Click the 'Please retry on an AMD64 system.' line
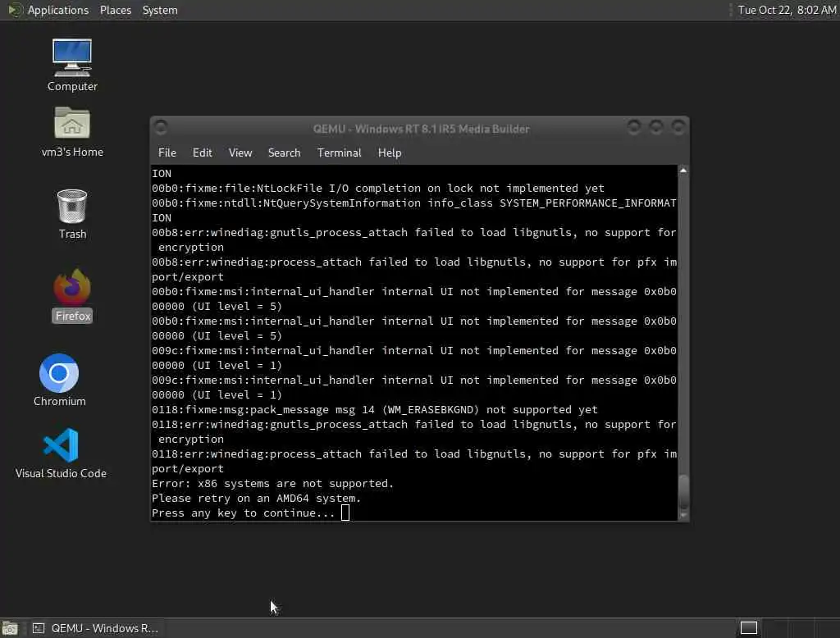Screen dimensions: 840x638 coord(256,498)
